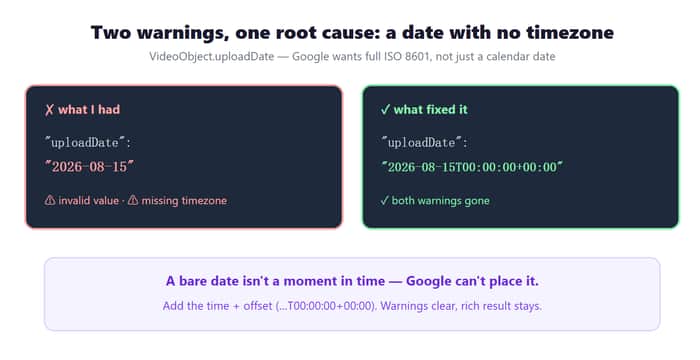This screenshot has width=700, height=360.
Task: Click the "uploadDate" key in the red card
Action: tap(88, 143)
